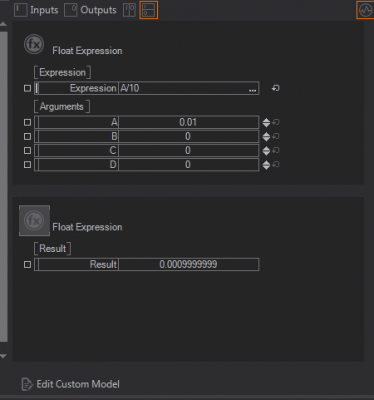Click argument C value field
Screen dimensions: 374x400
pos(188,150)
